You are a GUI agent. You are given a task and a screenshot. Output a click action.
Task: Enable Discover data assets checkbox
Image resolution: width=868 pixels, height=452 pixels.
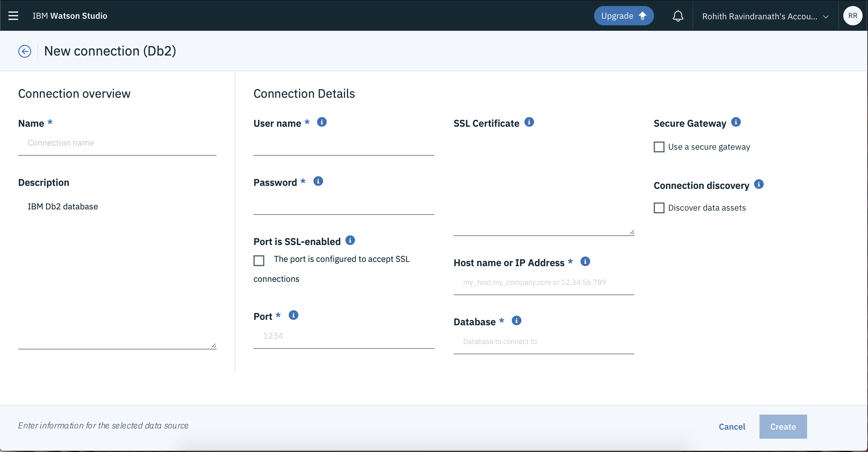659,208
